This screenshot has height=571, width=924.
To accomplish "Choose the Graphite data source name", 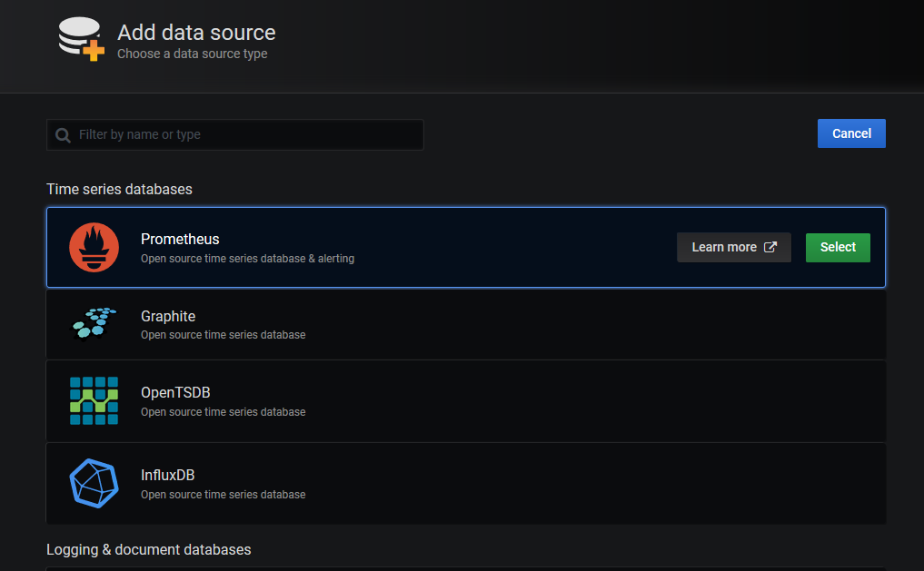I will click(168, 316).
